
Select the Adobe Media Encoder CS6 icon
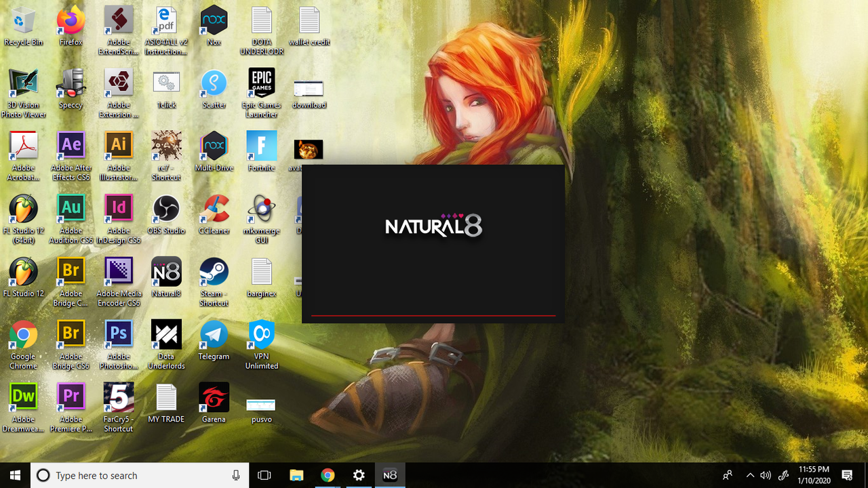(119, 283)
